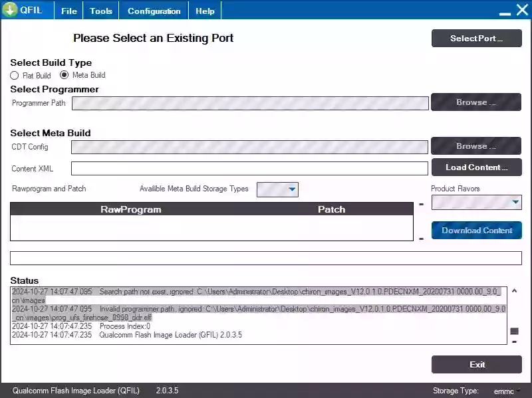Minimize the QFIL window
This screenshot has height=398, width=532.
(x=504, y=11)
